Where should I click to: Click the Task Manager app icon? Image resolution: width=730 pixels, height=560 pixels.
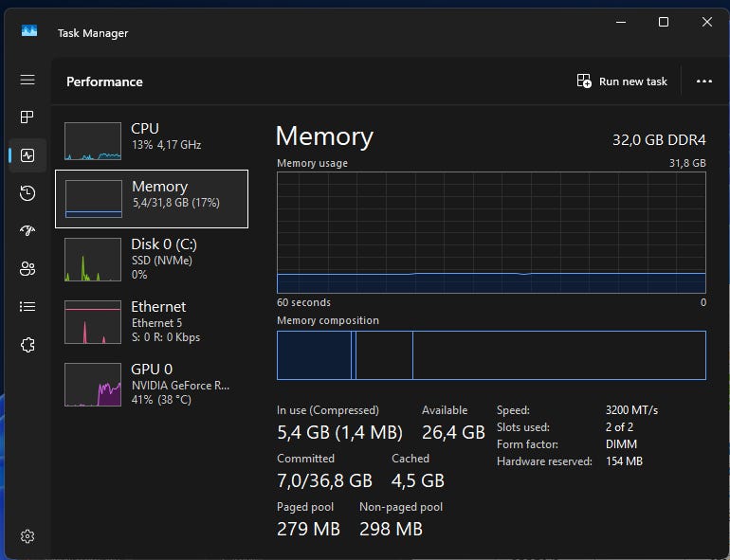[x=29, y=31]
